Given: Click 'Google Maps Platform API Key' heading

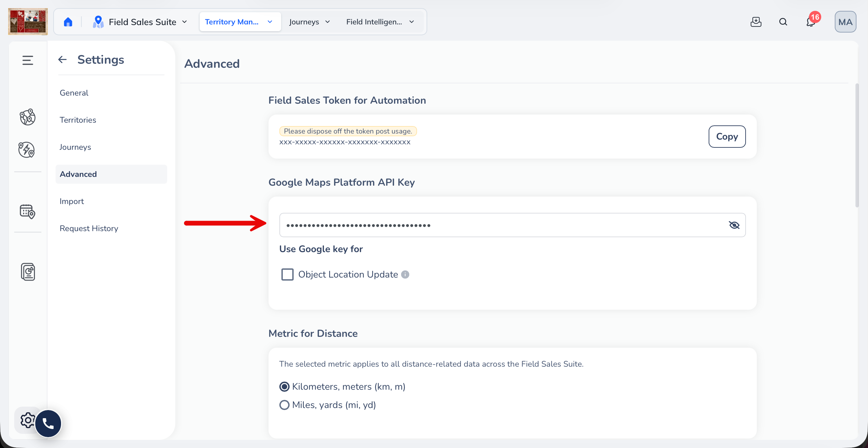Looking at the screenshot, I should click(341, 182).
